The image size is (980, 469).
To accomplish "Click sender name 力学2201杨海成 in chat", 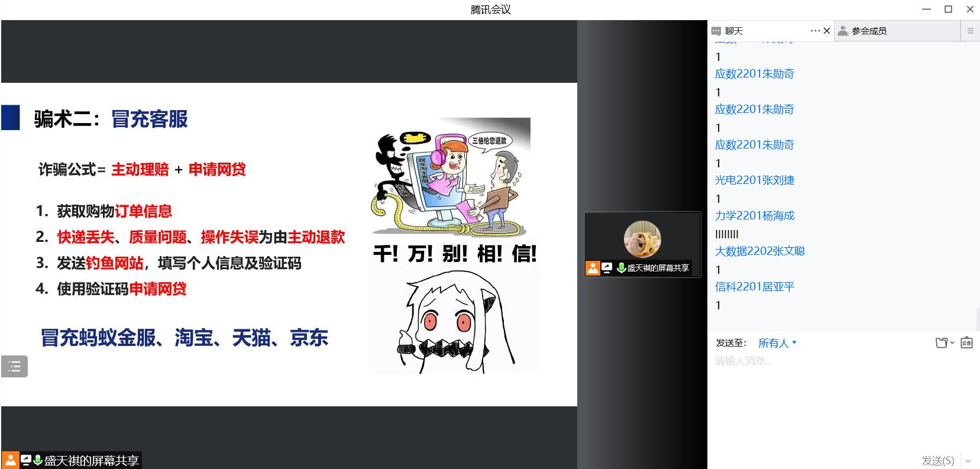I will tap(754, 216).
